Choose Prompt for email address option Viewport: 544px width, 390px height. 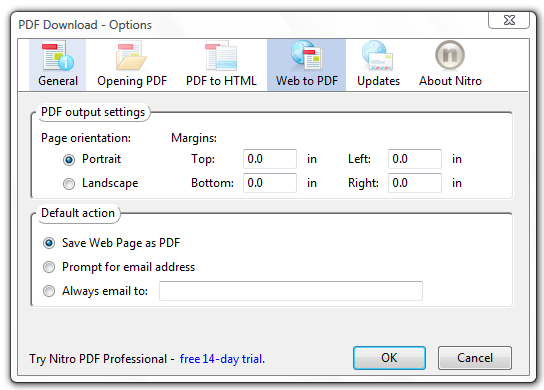[49, 267]
